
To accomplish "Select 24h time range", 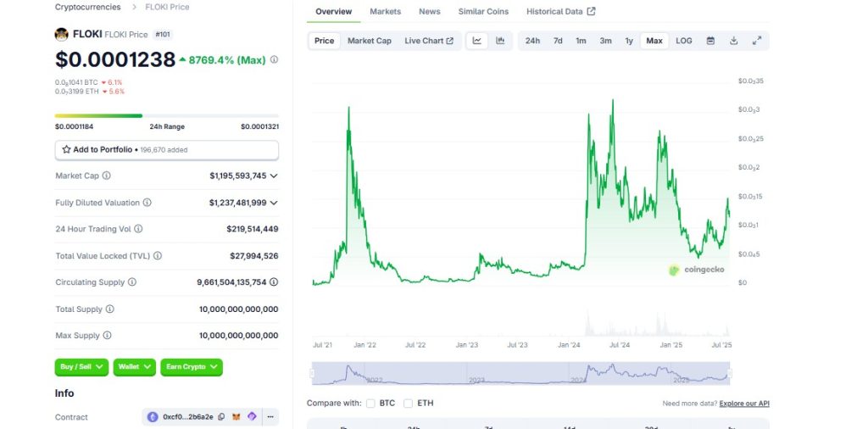I will [x=532, y=41].
